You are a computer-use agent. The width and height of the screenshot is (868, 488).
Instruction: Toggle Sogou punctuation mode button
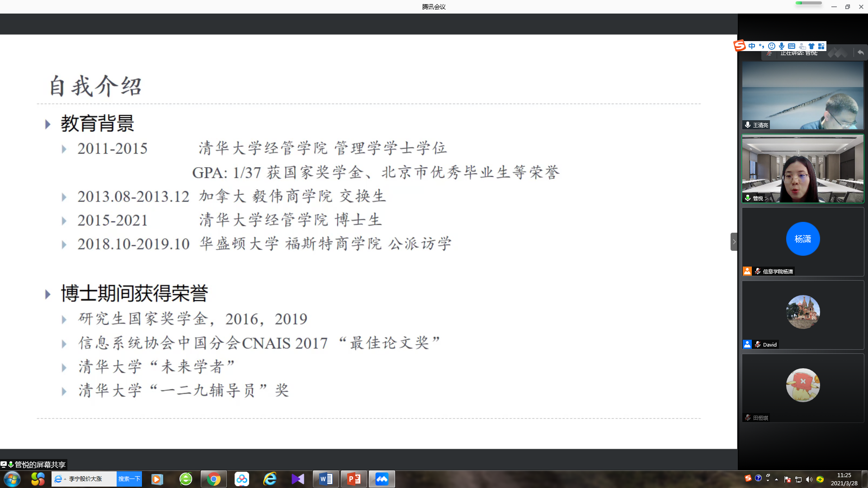coord(762,46)
